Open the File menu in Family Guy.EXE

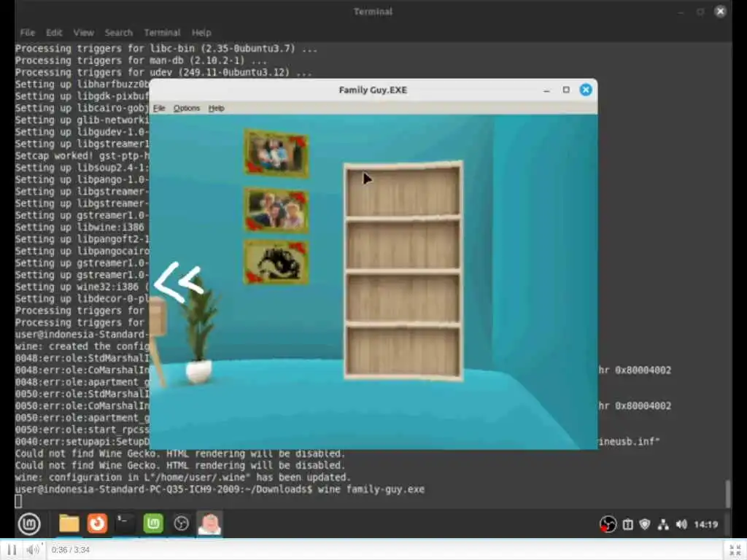[159, 108]
